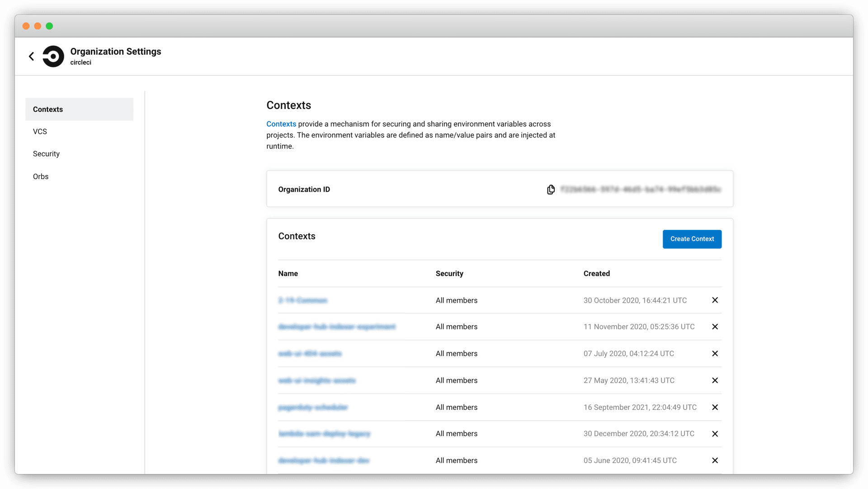Click '16 September 2021, 22:04:49 UTC' date
The width and height of the screenshot is (868, 489).
click(x=640, y=407)
